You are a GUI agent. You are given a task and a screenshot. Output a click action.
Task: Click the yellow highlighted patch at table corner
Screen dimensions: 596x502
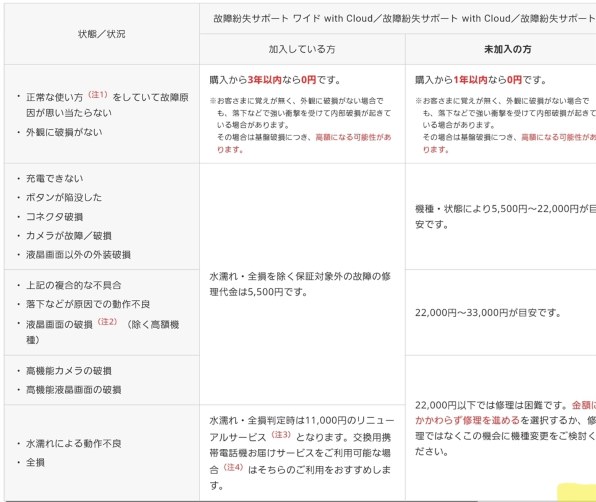point(577,492)
